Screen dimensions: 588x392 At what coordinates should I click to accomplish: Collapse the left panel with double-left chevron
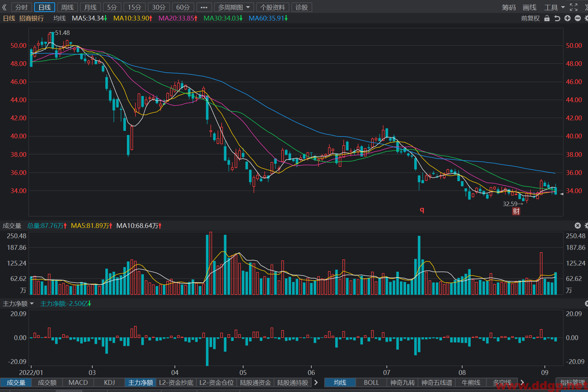[x=4, y=7]
